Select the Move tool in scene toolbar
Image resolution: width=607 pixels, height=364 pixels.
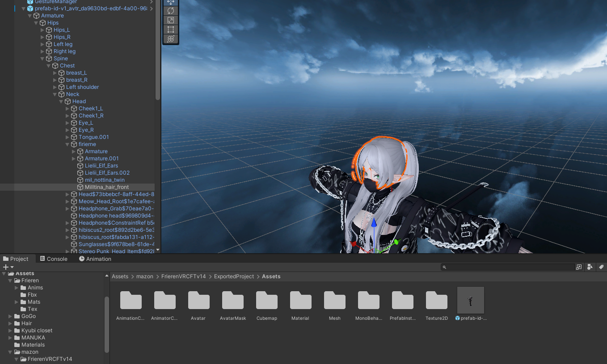click(x=170, y=2)
